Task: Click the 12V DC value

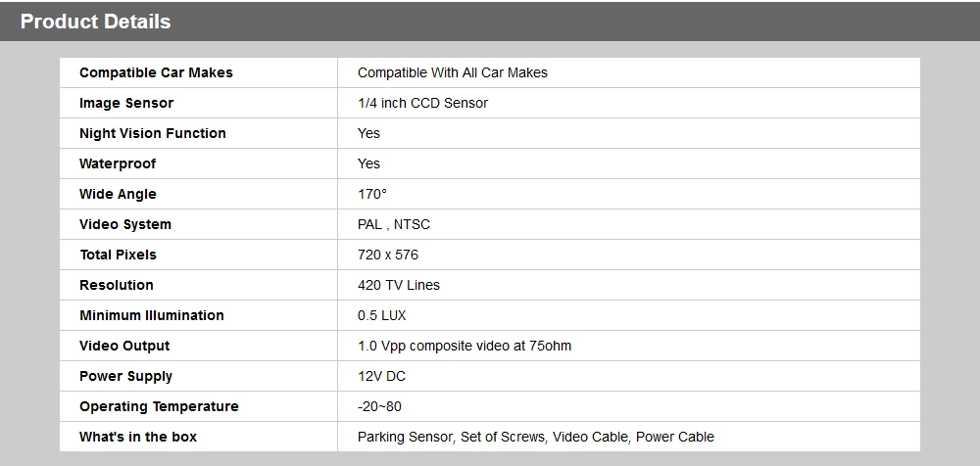Action: click(381, 376)
